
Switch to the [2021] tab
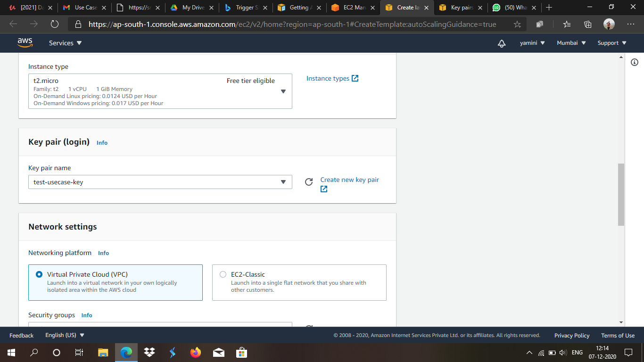coord(31,8)
